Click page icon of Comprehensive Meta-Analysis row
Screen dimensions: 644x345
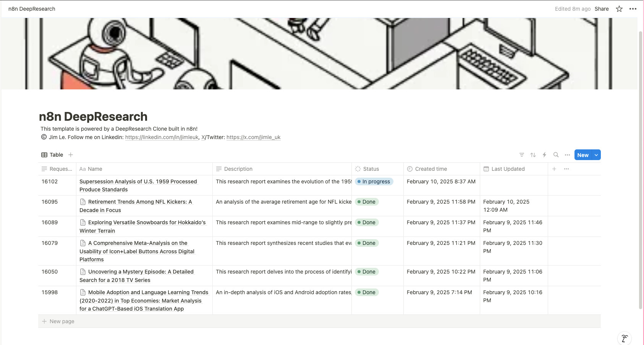(83, 243)
